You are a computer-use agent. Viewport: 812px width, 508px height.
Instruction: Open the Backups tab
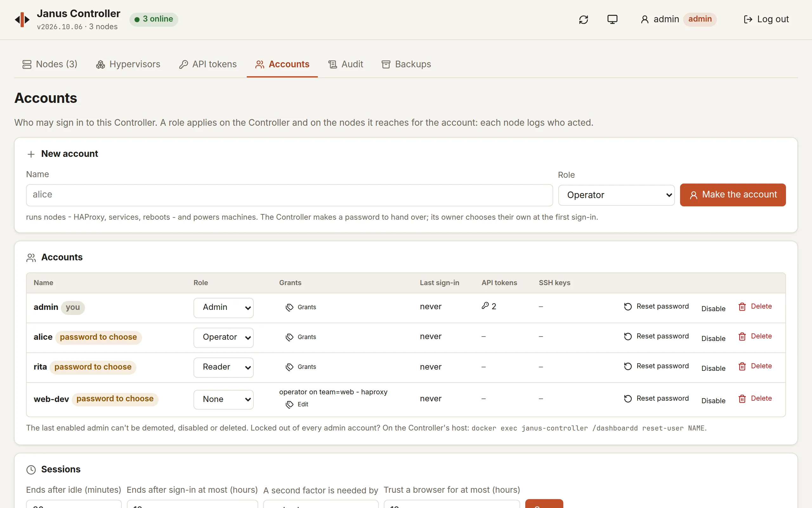(x=406, y=64)
